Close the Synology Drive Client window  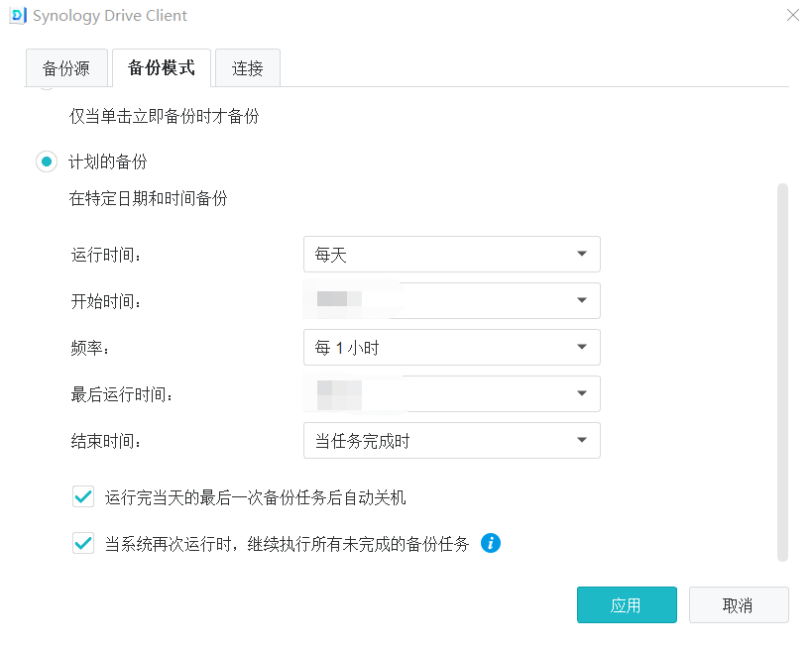point(793,15)
